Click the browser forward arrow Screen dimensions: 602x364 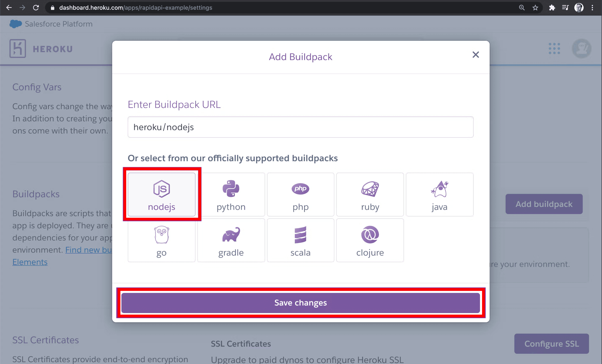click(x=22, y=8)
